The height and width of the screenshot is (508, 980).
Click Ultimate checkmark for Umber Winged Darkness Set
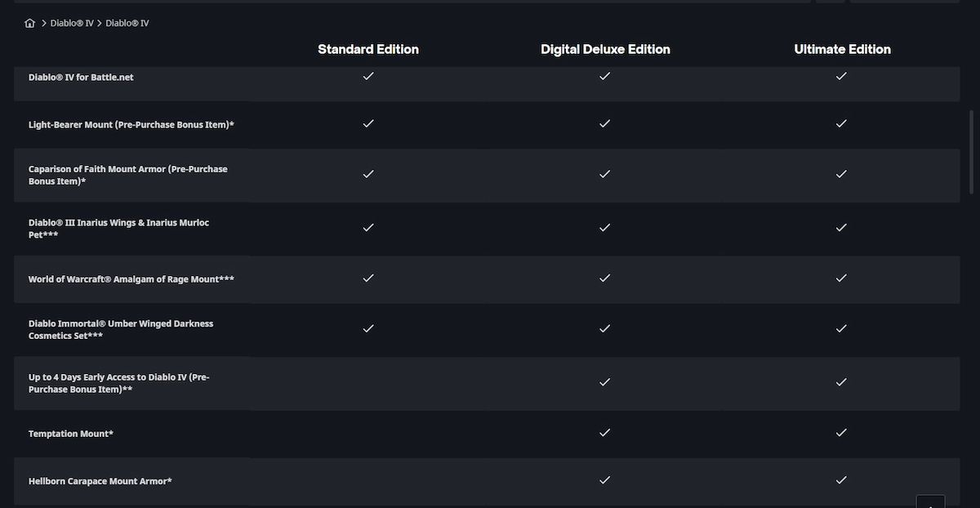(841, 328)
